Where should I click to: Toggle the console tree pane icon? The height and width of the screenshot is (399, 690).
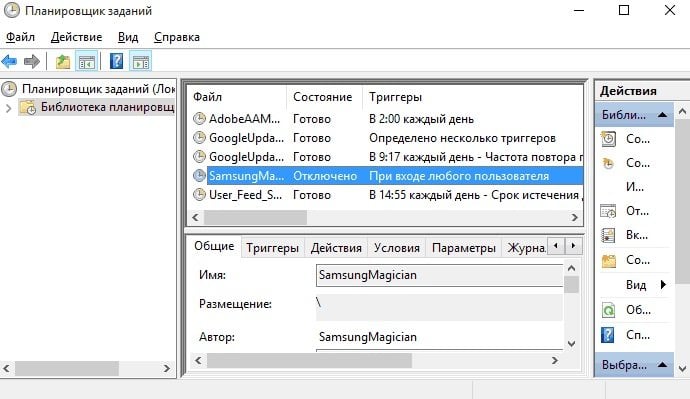point(87,62)
